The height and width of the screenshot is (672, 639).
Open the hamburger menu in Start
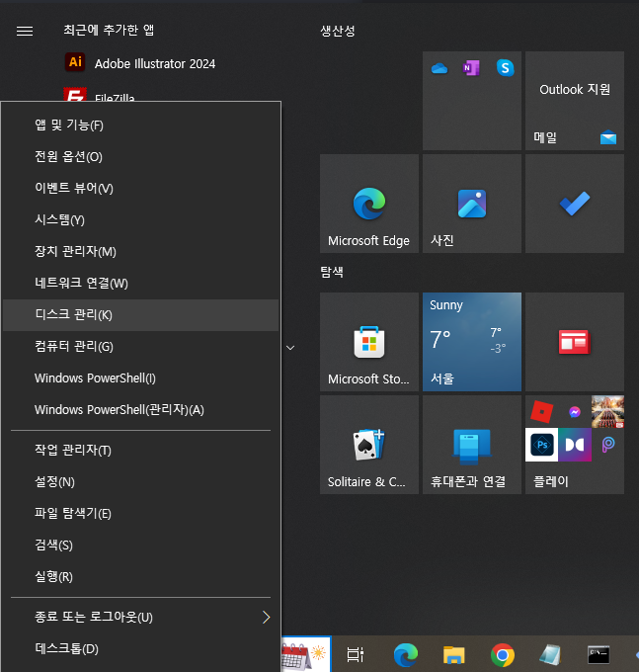[x=25, y=31]
